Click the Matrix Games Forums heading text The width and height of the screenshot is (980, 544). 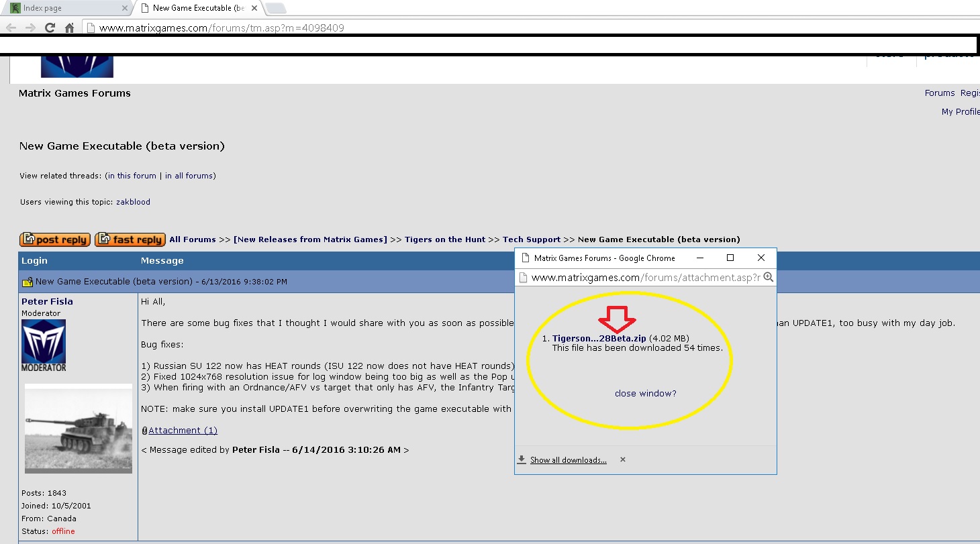click(x=75, y=93)
